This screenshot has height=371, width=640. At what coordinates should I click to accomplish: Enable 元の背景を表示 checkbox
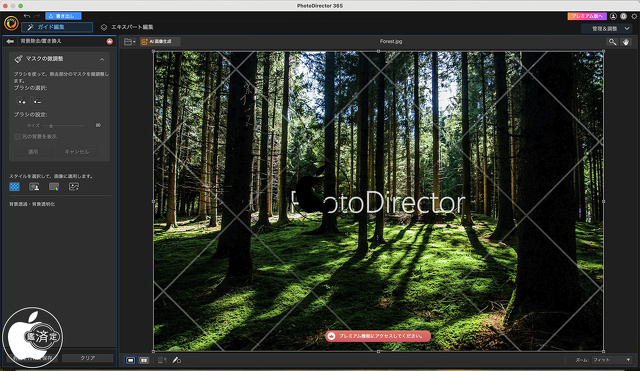click(17, 136)
